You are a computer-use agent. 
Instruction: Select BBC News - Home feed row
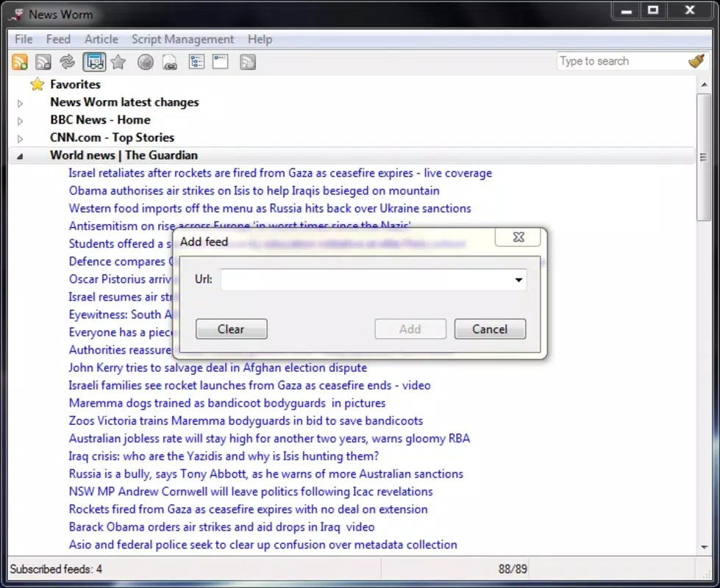(x=100, y=120)
